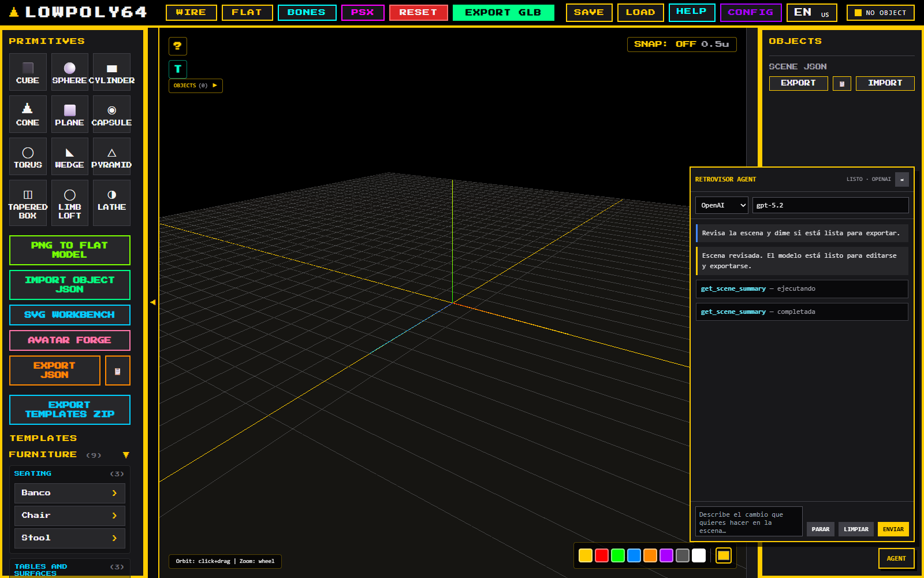
Task: Select the yellow color swatch
Action: click(x=586, y=555)
